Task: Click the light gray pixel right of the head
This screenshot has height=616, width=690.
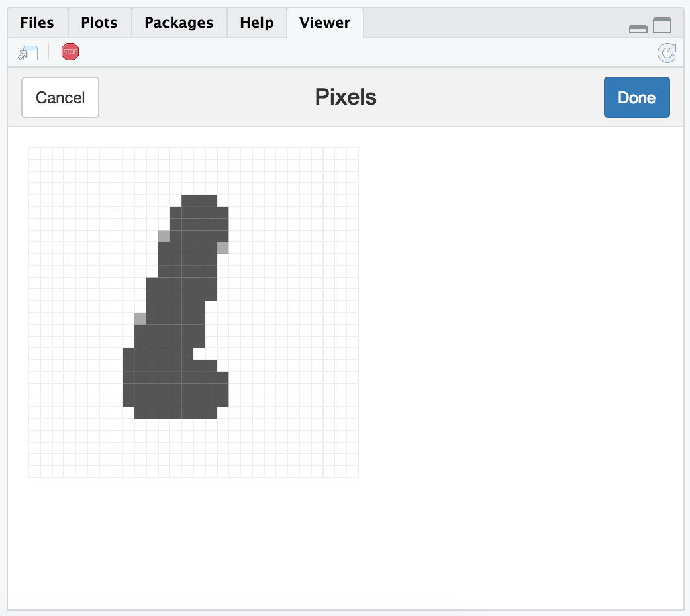Action: [222, 248]
